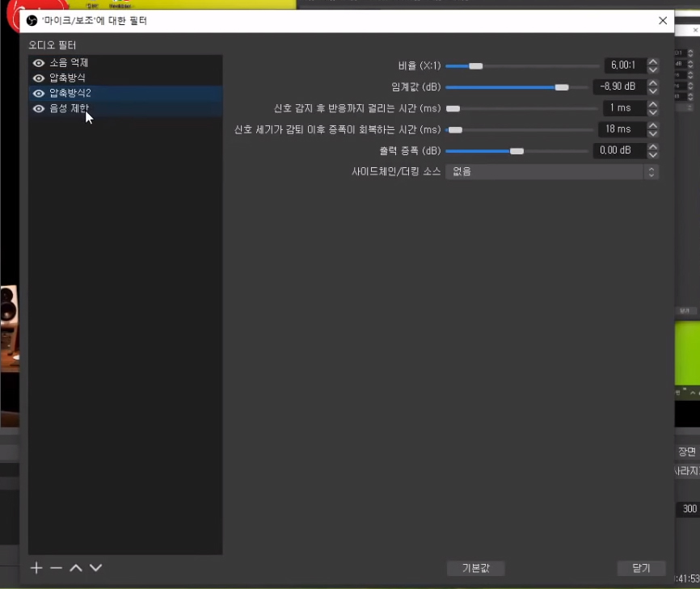Disable the 음성 제한 filter eye icon
700x589 pixels.
[38, 108]
